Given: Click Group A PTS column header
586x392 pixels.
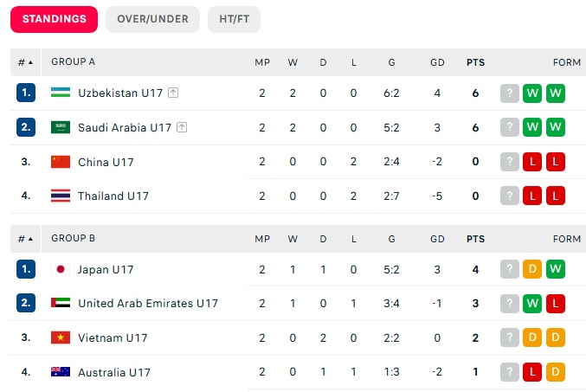Looking at the screenshot, I should pos(475,62).
